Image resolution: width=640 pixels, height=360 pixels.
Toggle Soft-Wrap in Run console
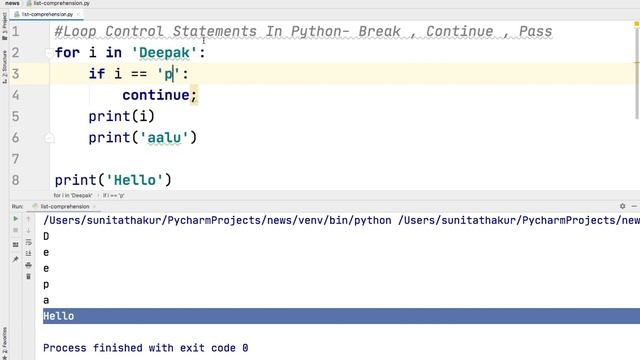click(x=28, y=242)
